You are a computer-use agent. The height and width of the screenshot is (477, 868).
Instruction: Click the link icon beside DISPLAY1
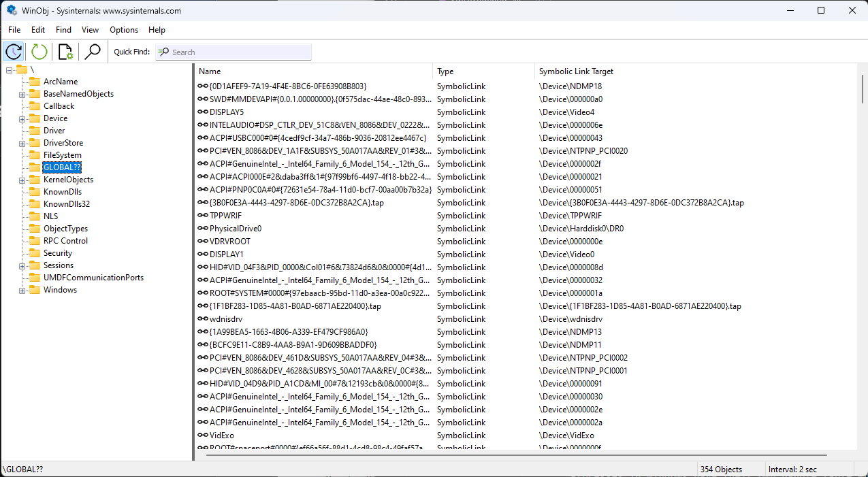[x=203, y=254]
